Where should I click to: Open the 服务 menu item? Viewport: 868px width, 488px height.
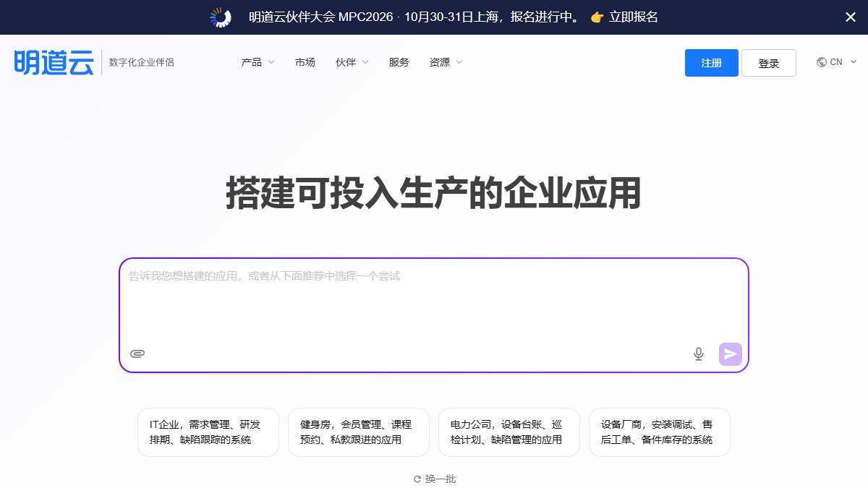[399, 62]
